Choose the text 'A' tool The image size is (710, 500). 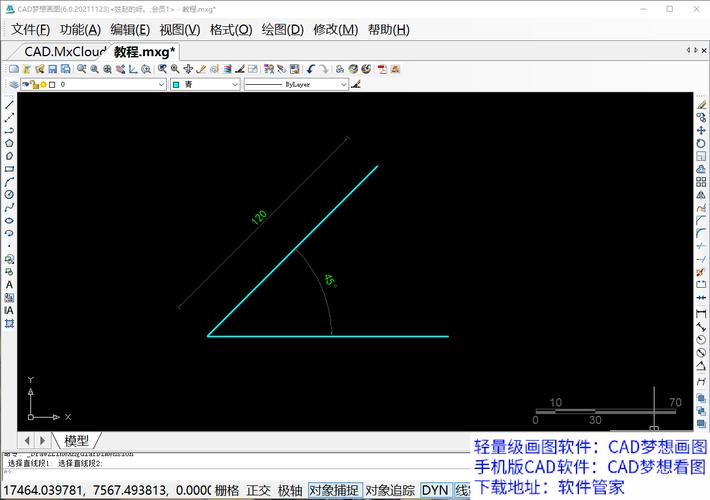(9, 284)
